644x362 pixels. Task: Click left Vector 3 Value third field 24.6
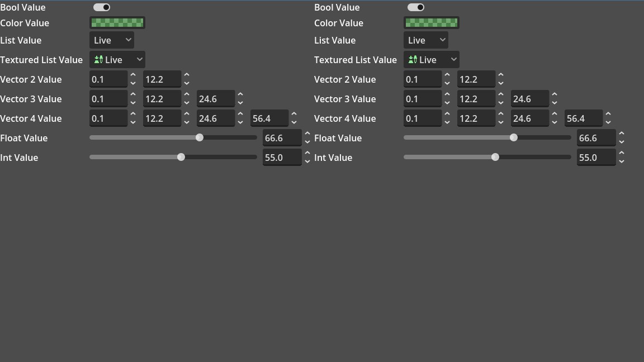tap(216, 99)
